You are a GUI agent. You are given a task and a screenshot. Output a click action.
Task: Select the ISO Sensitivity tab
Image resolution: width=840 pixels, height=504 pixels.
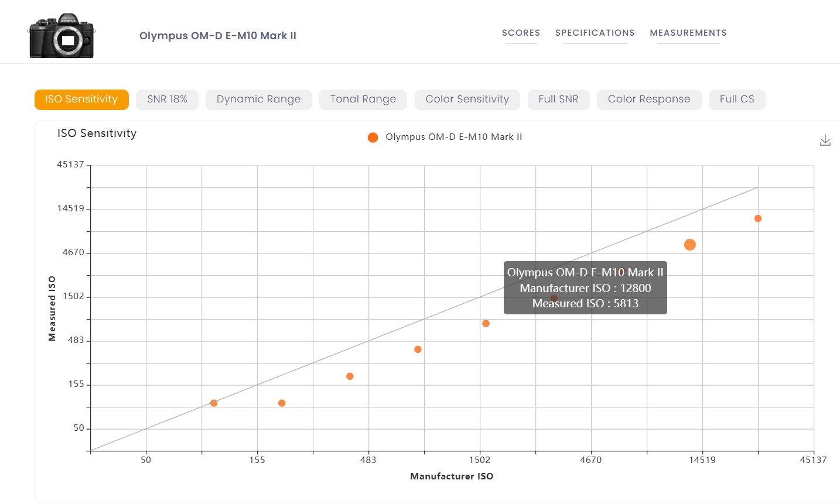tap(81, 100)
